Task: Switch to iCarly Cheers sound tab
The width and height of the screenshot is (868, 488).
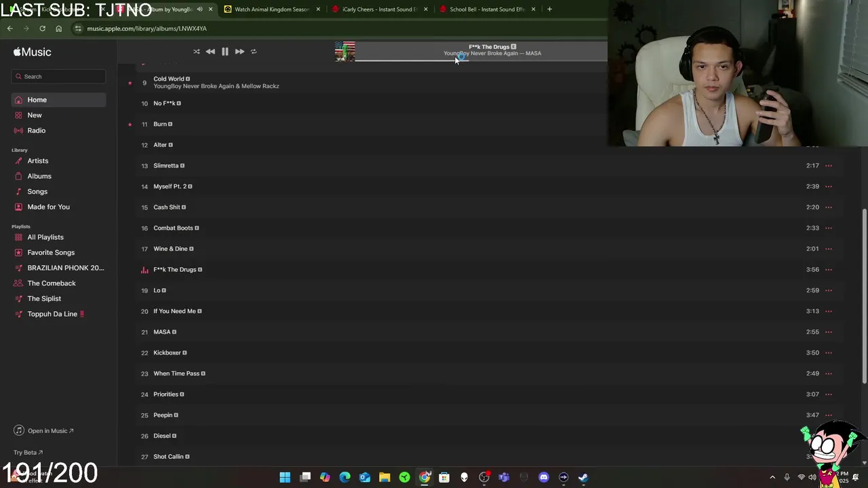Action: click(380, 9)
